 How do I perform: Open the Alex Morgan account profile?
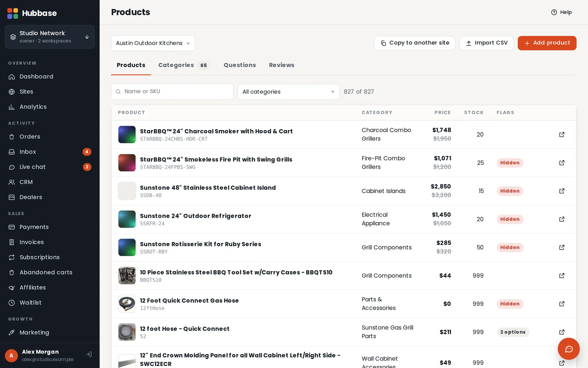[40, 355]
